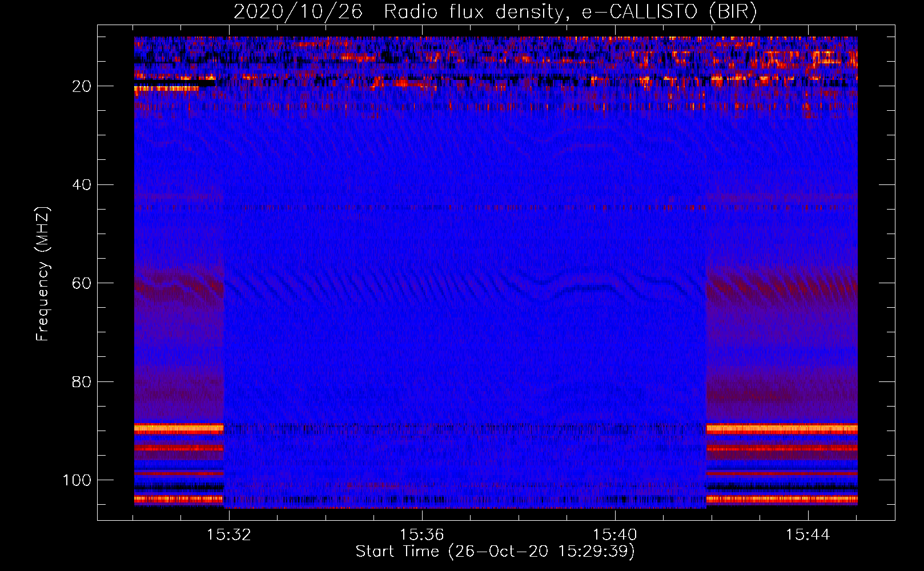Click the '60' frequency tick label
This screenshot has height=571, width=924.
(x=81, y=283)
